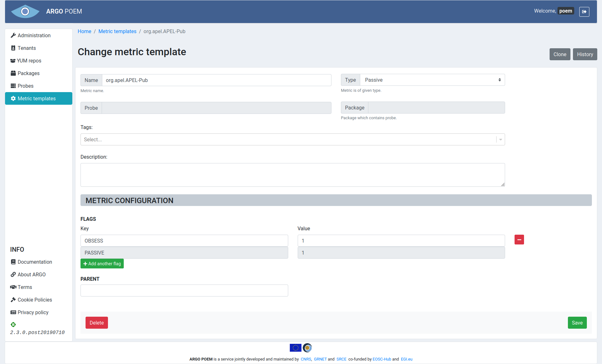
Task: Click the Cookie Policies gavel icon
Action: (x=13, y=300)
